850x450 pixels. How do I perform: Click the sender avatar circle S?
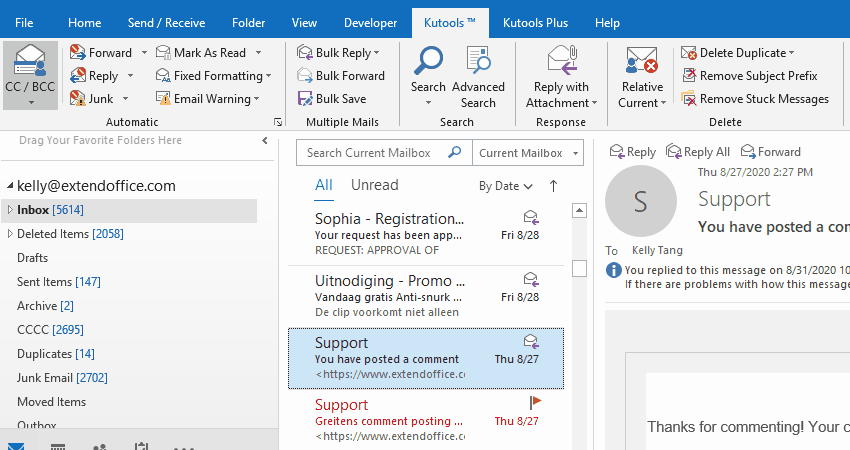(x=641, y=201)
